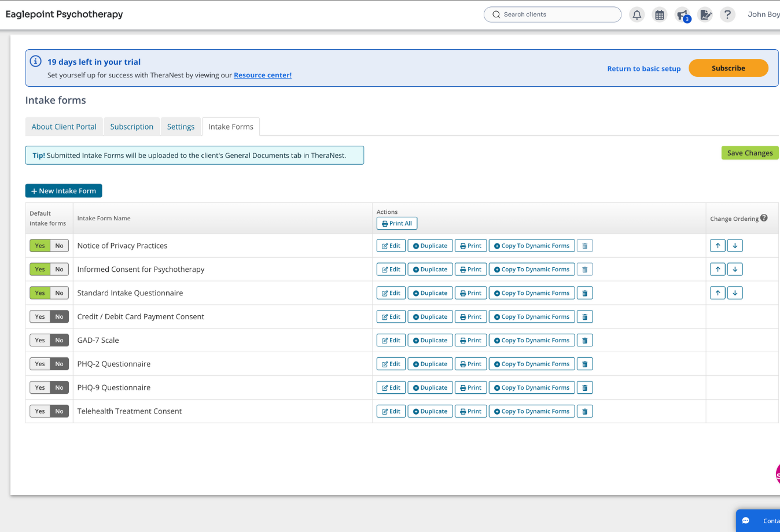Click the Subscribe button
The height and width of the screenshot is (532, 780).
tap(729, 68)
